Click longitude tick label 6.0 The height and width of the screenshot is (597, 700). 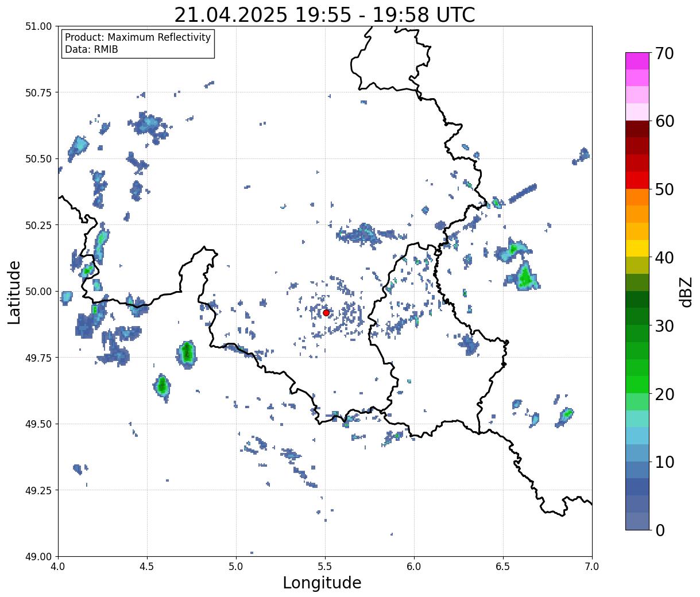[414, 567]
